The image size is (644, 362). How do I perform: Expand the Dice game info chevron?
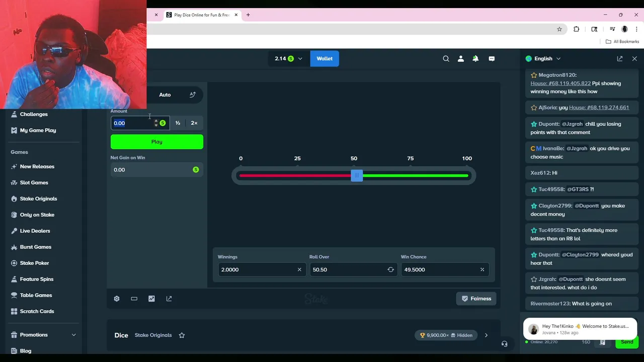click(486, 335)
